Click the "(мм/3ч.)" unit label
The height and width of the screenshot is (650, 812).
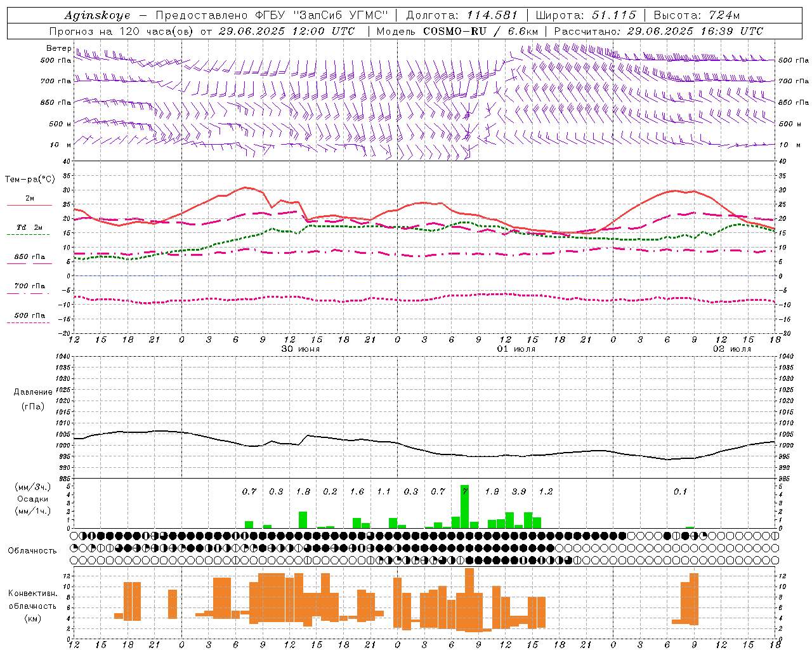tap(33, 487)
